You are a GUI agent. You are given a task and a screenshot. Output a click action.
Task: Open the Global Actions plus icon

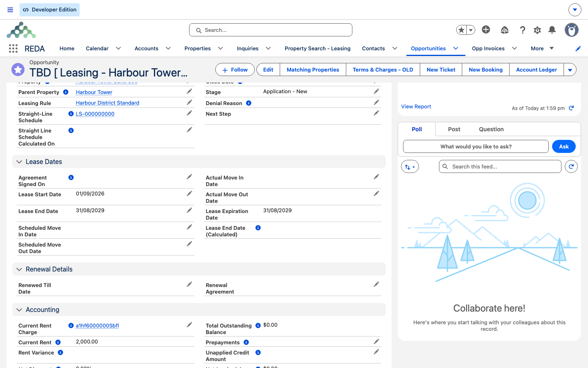coord(486,29)
